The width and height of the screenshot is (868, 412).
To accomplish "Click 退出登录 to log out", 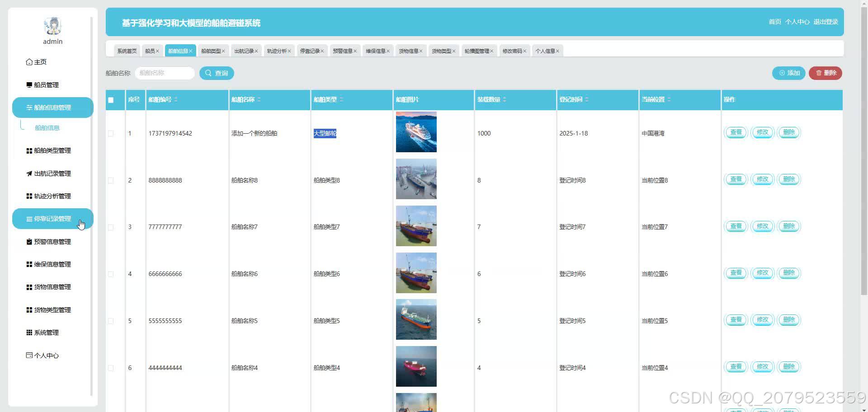I will (x=826, y=22).
